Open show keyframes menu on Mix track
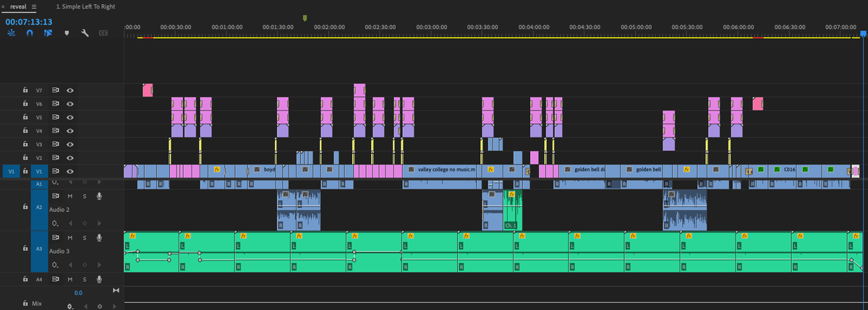 [70, 306]
